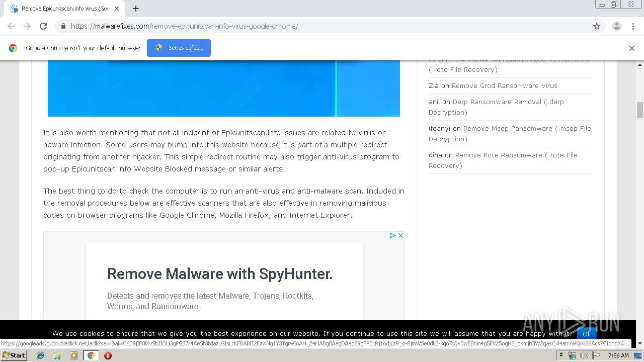
Task: Accept cookies with the Ok button
Action: point(587,334)
